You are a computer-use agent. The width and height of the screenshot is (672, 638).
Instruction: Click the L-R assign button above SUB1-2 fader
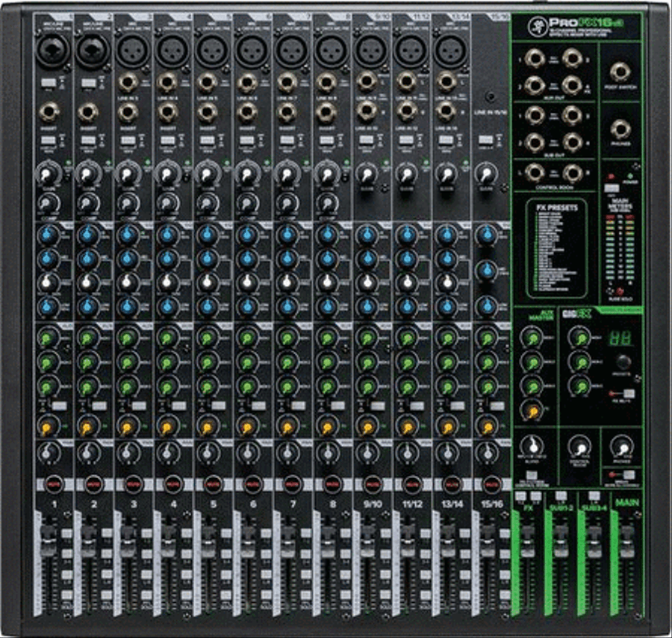pos(561,496)
